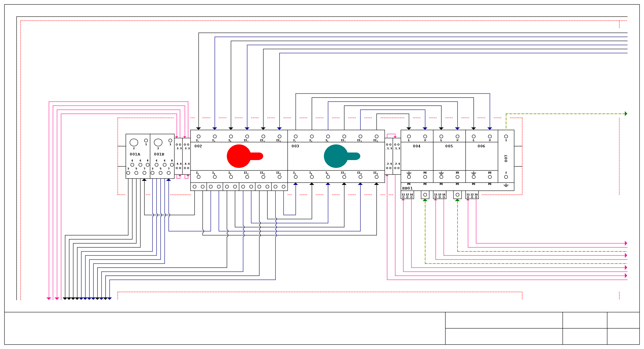
Task: Click the 004 module label
Action: point(417,146)
